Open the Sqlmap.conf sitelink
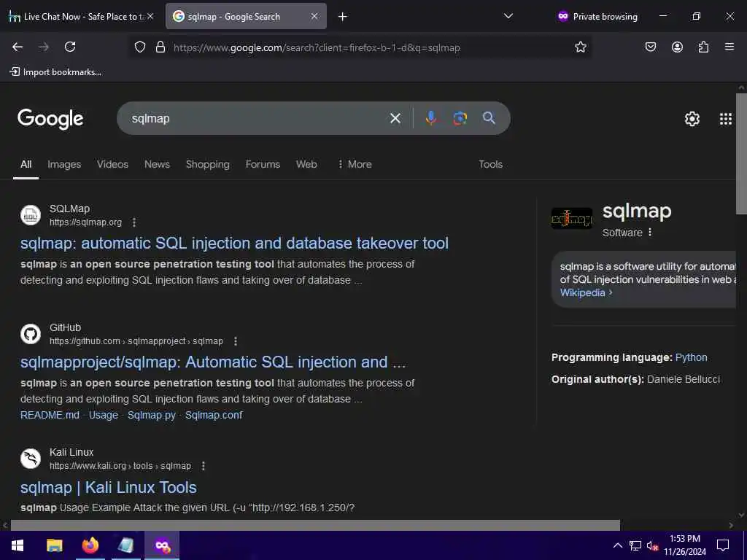The height and width of the screenshot is (560, 747). pyautogui.click(x=214, y=415)
